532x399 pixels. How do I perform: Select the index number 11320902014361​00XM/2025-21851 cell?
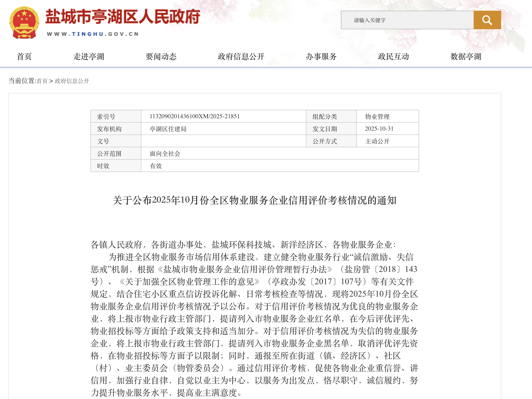(x=223, y=116)
